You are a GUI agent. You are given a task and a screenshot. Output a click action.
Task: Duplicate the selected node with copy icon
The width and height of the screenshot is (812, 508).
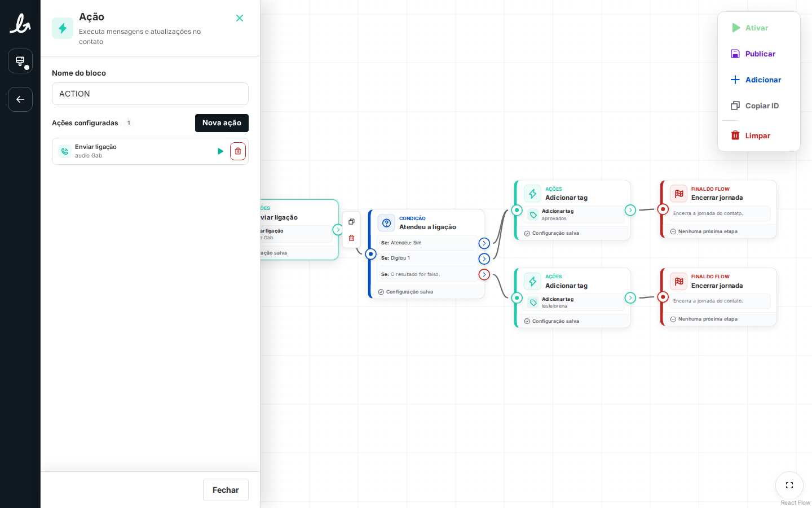pyautogui.click(x=351, y=221)
